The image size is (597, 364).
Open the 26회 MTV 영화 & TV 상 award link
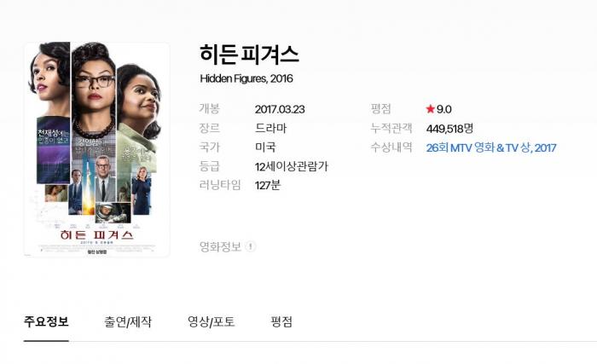[491, 147]
